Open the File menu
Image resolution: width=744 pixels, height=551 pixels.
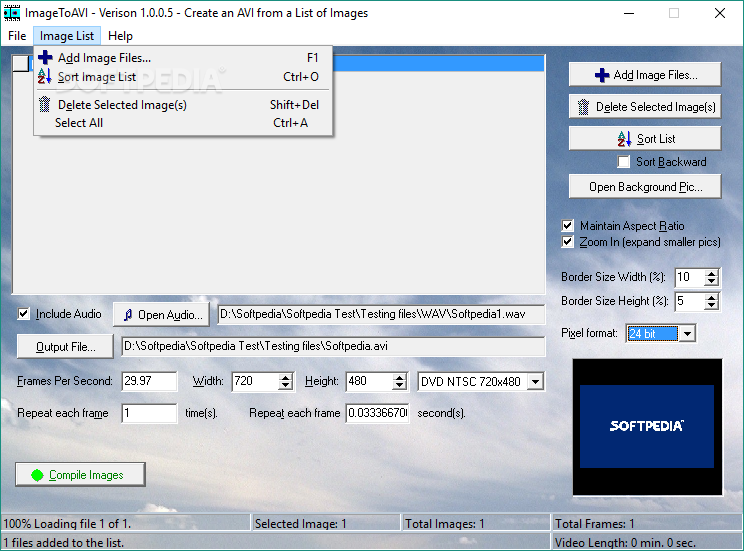(x=17, y=36)
